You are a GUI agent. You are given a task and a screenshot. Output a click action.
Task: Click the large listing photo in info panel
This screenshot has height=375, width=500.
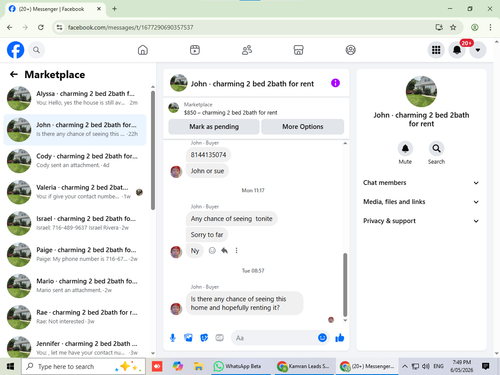pyautogui.click(x=421, y=92)
